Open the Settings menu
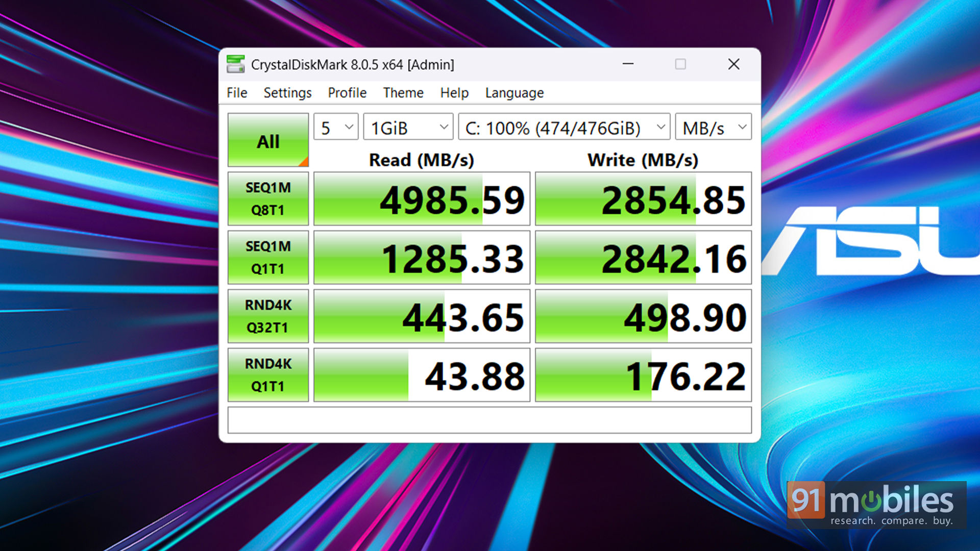The width and height of the screenshot is (980, 551). coord(287,93)
